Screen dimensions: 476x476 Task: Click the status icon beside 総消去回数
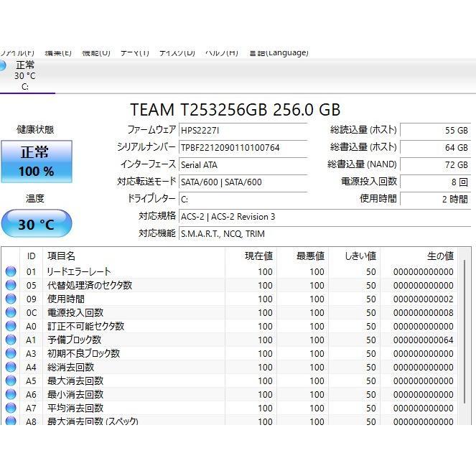[x=10, y=367]
